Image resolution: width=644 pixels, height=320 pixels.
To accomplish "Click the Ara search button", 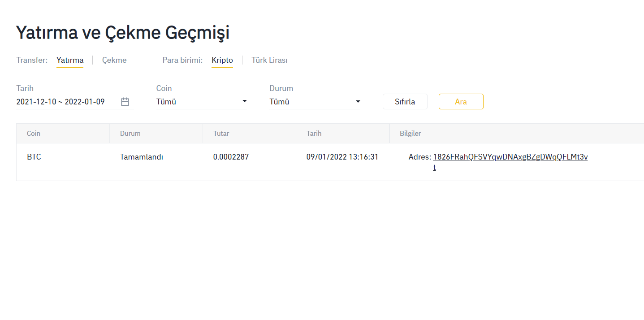I will (x=461, y=102).
